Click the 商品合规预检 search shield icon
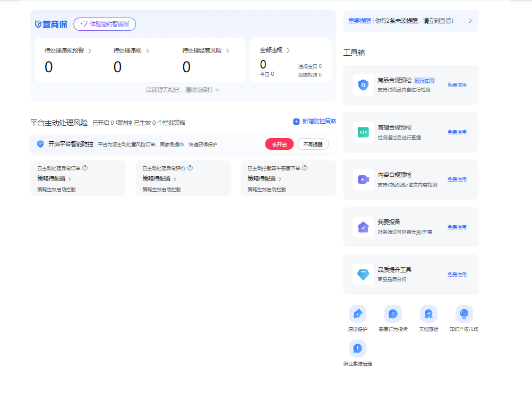Image resolution: width=532 pixels, height=410 pixels. pyautogui.click(x=363, y=85)
